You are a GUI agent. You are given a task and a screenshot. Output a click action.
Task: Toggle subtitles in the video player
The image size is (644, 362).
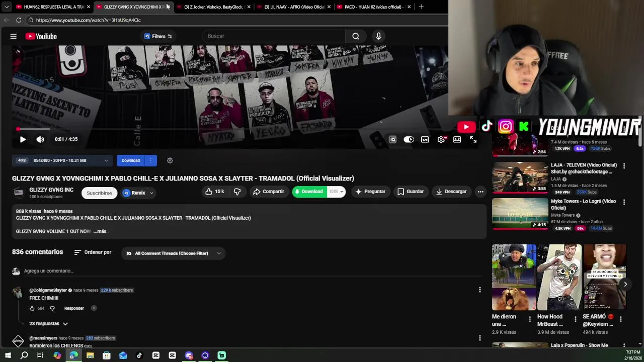[x=425, y=139]
